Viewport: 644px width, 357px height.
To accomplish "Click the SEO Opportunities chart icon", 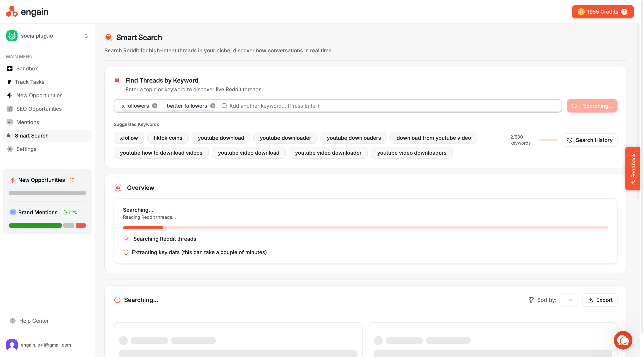I will coord(10,109).
